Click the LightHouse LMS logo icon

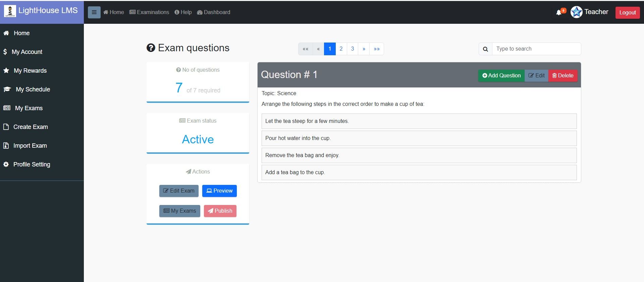tap(10, 11)
